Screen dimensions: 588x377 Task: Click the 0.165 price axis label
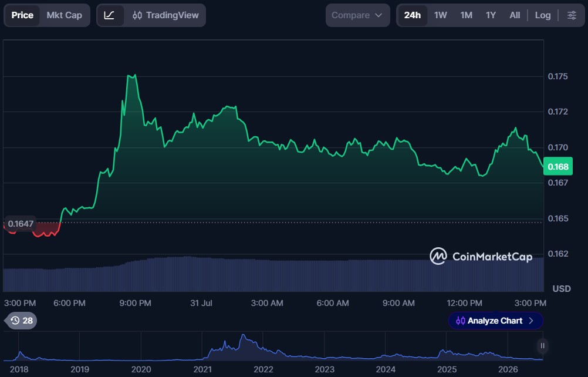pyautogui.click(x=557, y=218)
